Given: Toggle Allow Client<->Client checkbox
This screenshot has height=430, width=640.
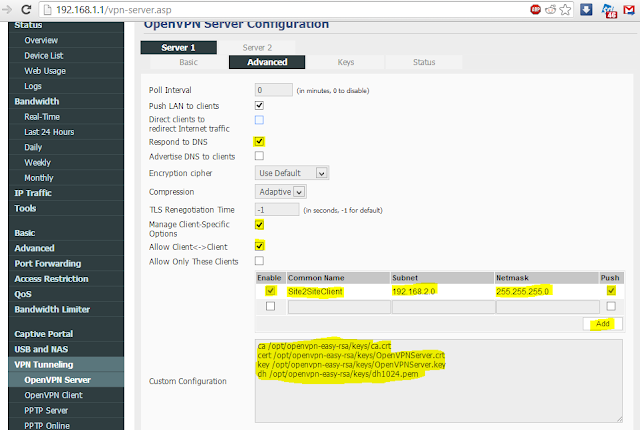Looking at the screenshot, I should click(259, 246).
